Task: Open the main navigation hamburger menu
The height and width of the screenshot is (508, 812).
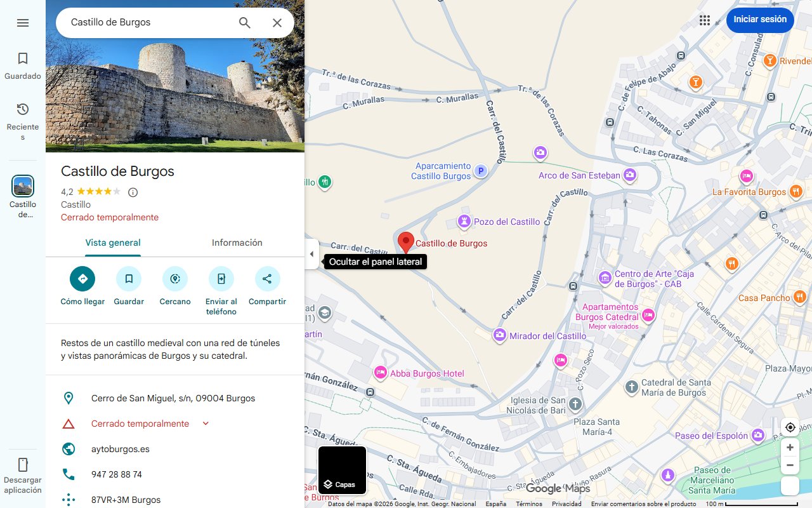Action: [x=23, y=23]
